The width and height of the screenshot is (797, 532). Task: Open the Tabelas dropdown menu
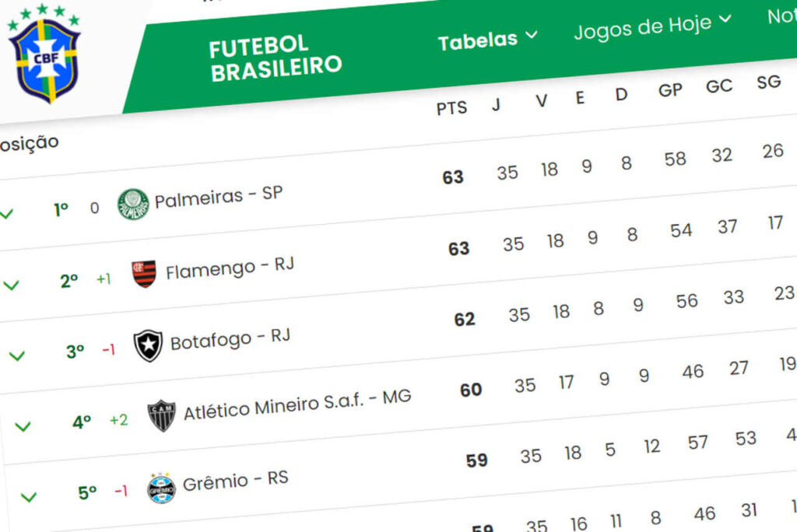[487, 39]
